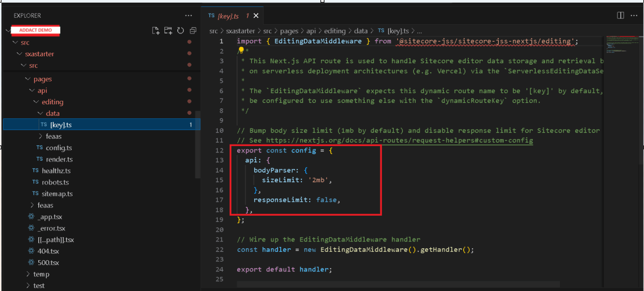
Task: Click the import path string on line 1
Action: 485,41
